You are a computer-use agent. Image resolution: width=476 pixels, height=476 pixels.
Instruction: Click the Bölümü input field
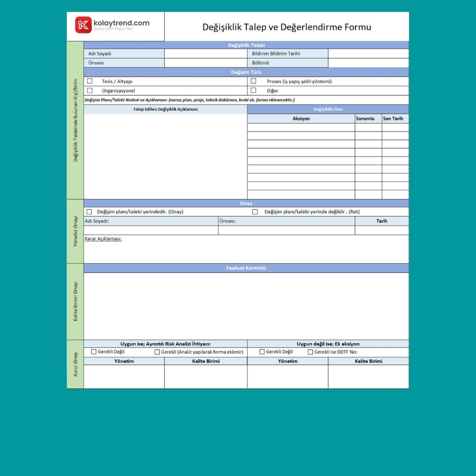tap(369, 62)
